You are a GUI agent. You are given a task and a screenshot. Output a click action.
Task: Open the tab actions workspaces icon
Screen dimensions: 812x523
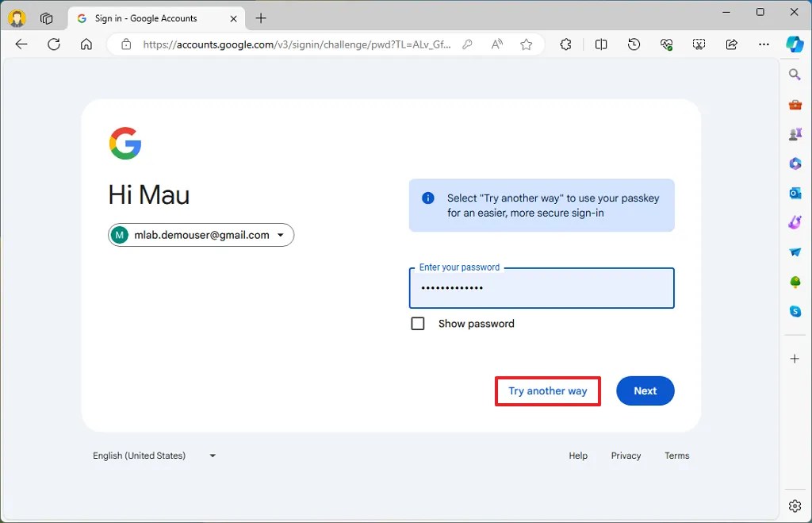[x=46, y=18]
